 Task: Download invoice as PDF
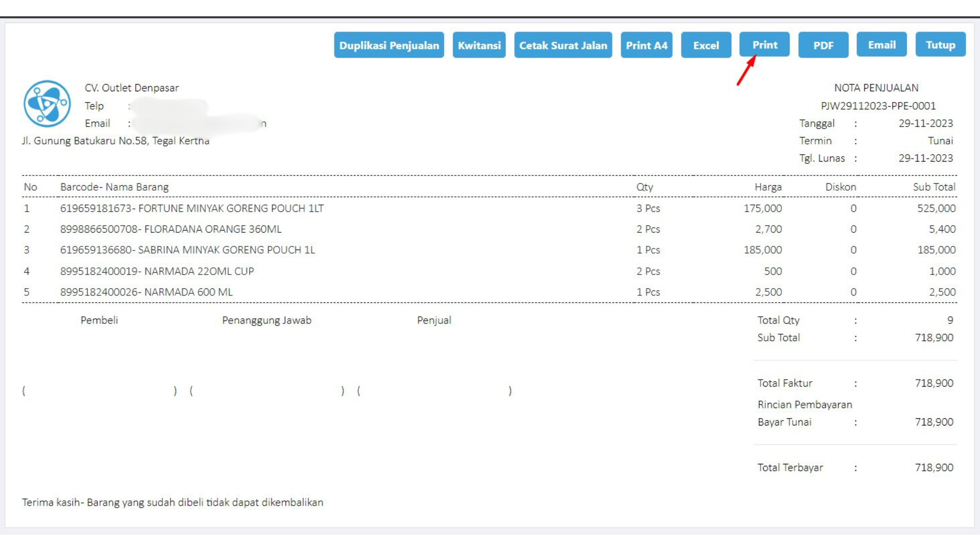(x=823, y=45)
